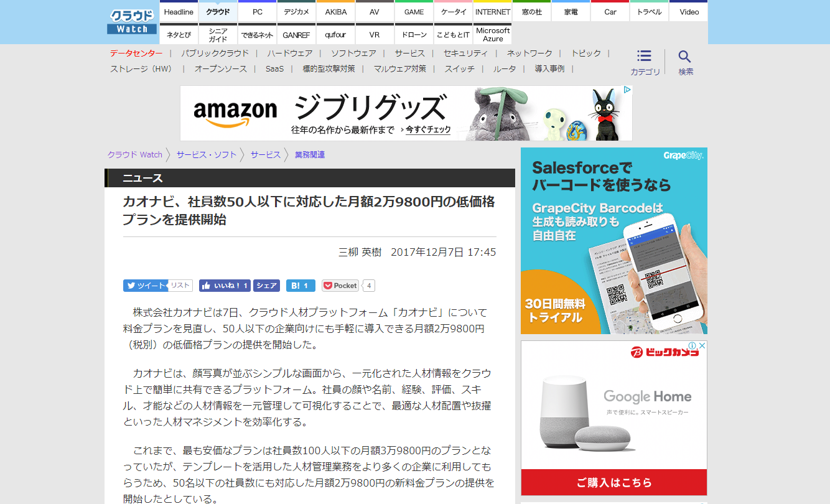Image resolution: width=830 pixels, height=504 pixels.
Task: Click the サービス link in the category menu
Action: tap(409, 54)
